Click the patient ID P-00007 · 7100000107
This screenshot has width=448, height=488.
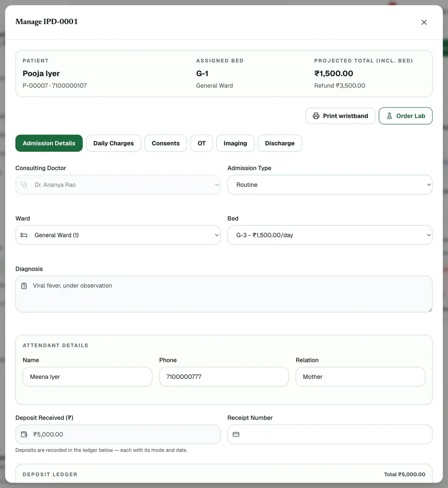pyautogui.click(x=55, y=86)
